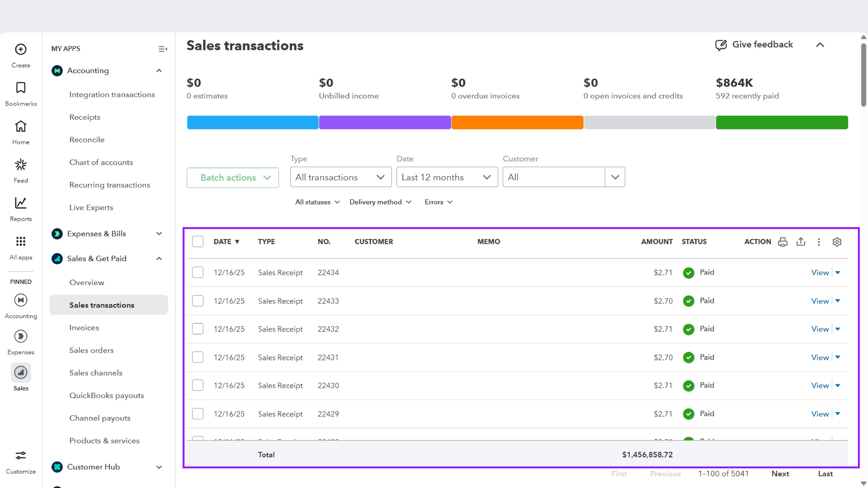Open the Type All transactions dropdown

point(340,177)
